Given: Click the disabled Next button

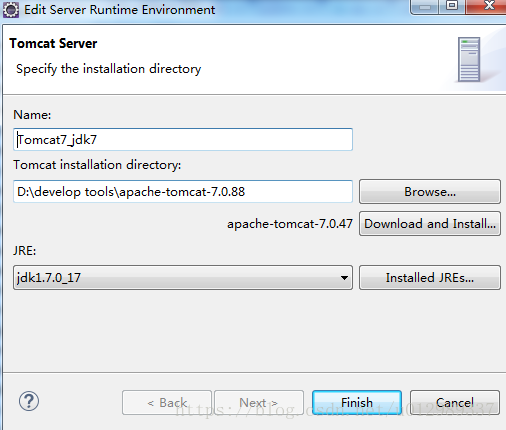Looking at the screenshot, I should coord(259,403).
